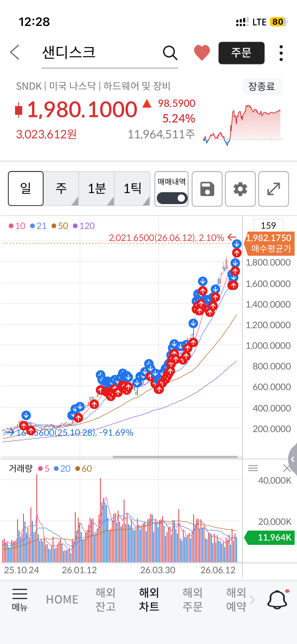297x644 pixels.
Task: Tap the volume 20 average legend
Action: pos(62,468)
